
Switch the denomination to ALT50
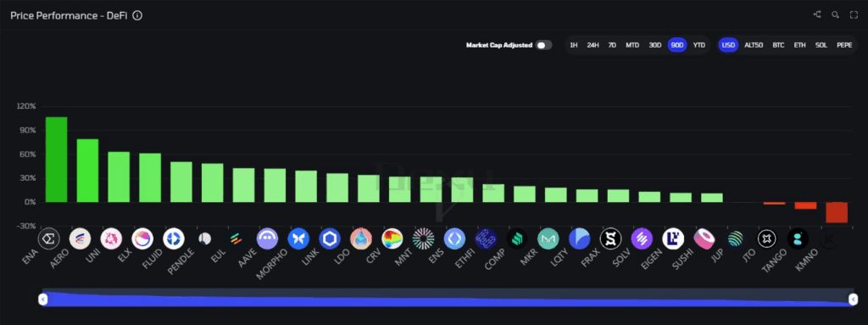pyautogui.click(x=754, y=45)
